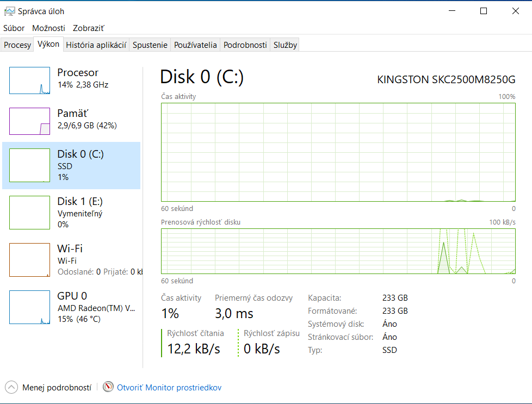Go to the Spustenie tab

(150, 45)
